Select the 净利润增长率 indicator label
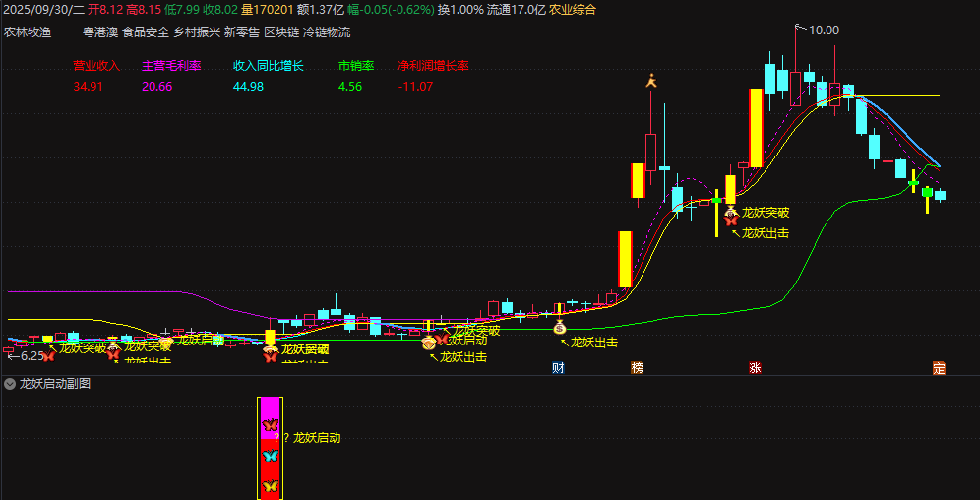The image size is (980, 500). [x=433, y=65]
